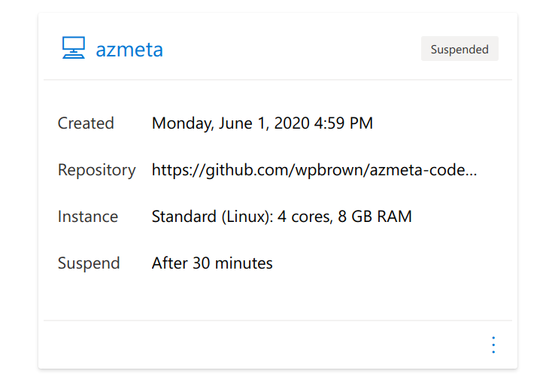Viewport: 549px width, 392px height.
Task: Open the azmeta codespace name link
Action: [129, 50]
